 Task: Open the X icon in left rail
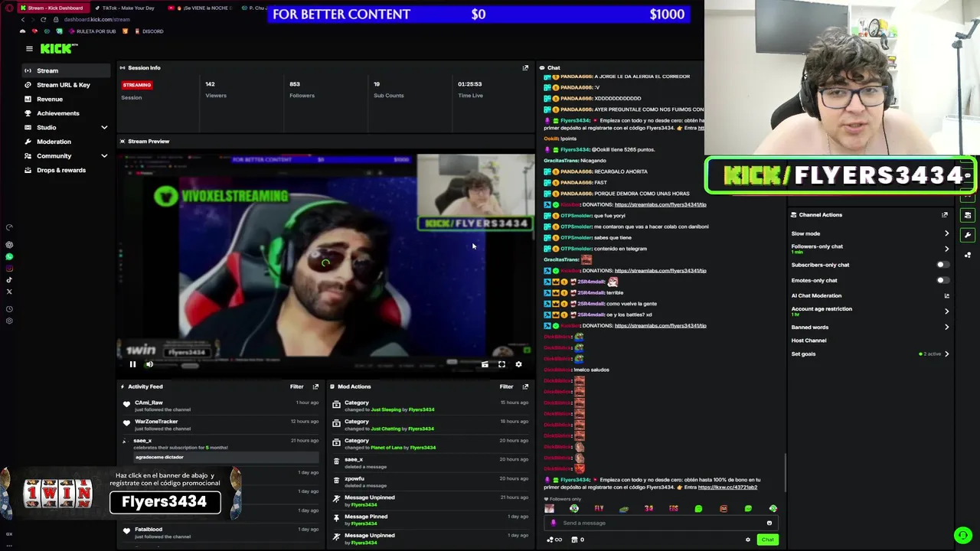(9, 292)
